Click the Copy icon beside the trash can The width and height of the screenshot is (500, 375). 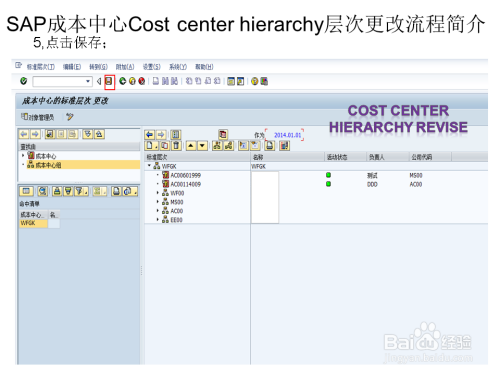(165, 146)
